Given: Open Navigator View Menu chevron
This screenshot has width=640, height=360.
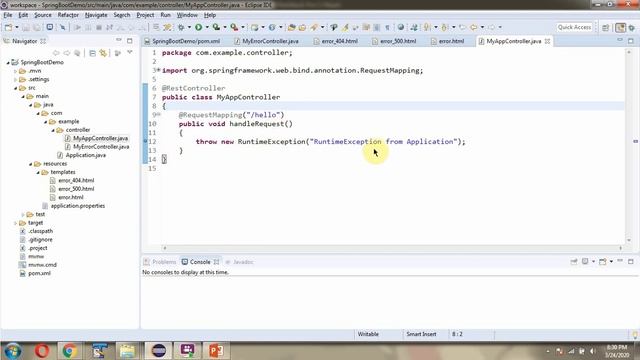Looking at the screenshot, I should [130, 53].
